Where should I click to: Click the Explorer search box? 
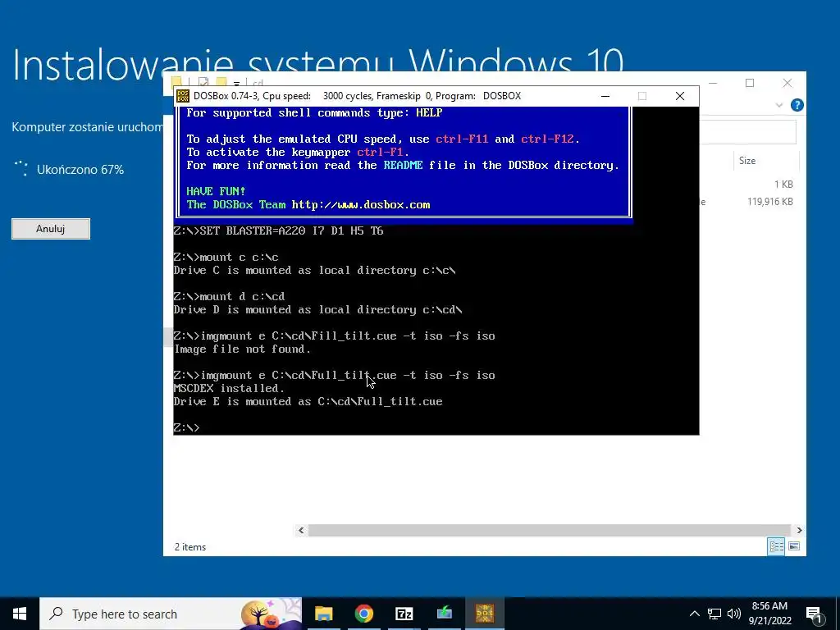[748, 132]
